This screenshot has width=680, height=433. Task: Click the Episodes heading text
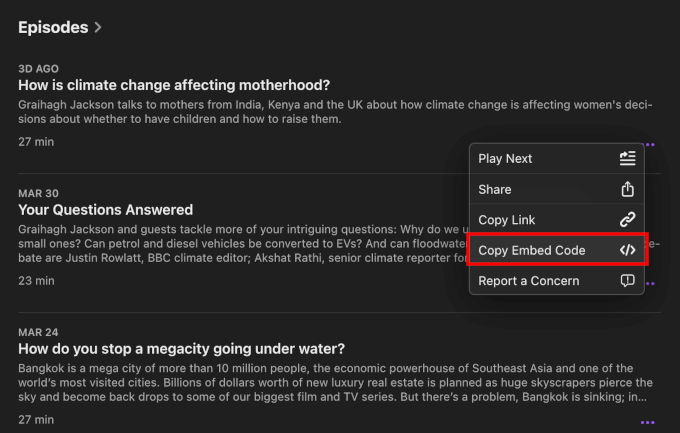coord(53,28)
